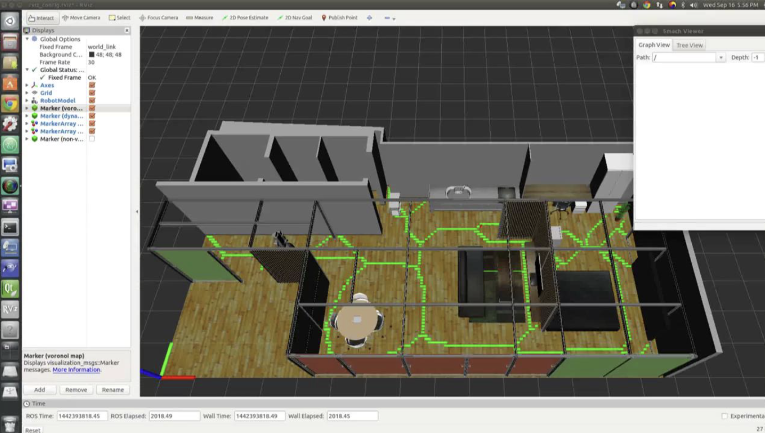Viewport: 765px width, 433px height.
Task: Select the Publish Point tool
Action: (x=339, y=18)
